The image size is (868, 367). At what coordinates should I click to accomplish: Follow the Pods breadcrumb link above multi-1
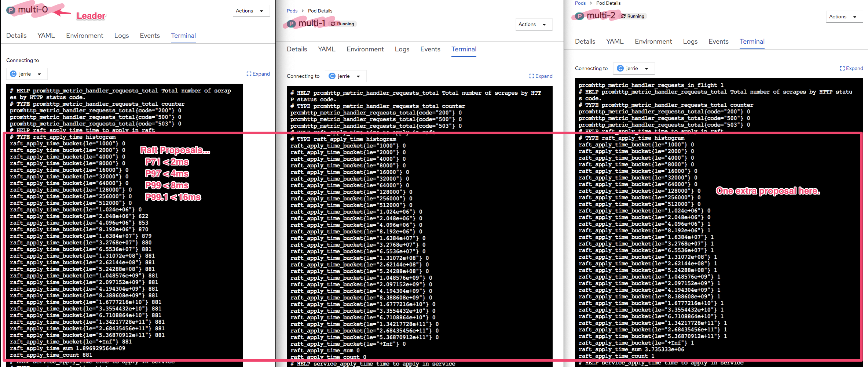292,11
